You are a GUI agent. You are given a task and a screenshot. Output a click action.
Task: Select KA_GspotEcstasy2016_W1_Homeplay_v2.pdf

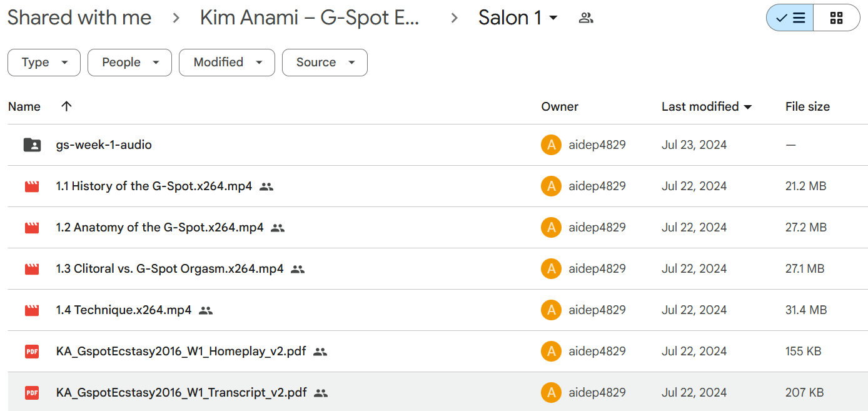(181, 351)
